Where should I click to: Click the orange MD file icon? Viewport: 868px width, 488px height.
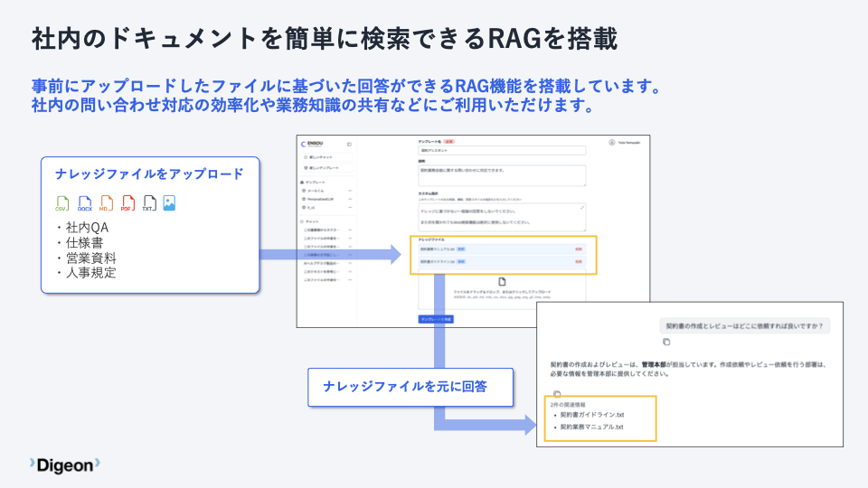click(107, 203)
